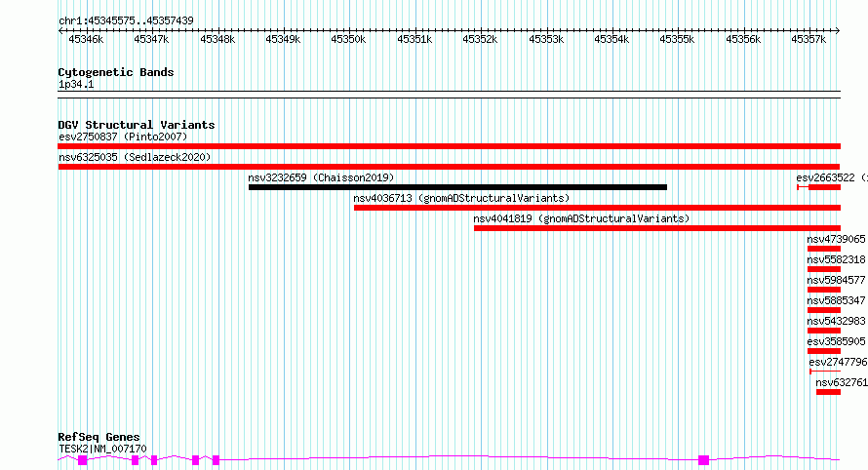Click the DGV Structural Variants track title

pos(137,125)
